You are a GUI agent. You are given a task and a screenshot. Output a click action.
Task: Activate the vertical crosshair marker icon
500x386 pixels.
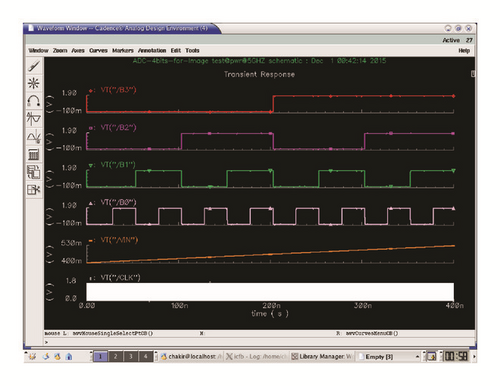[34, 118]
